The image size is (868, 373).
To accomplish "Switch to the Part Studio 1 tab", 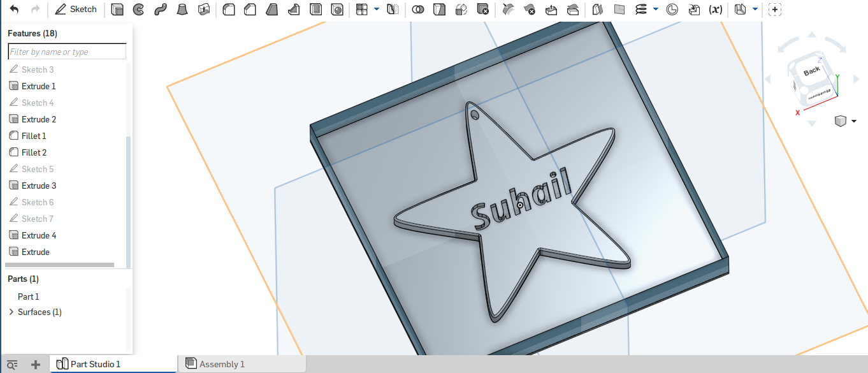I will pos(114,364).
